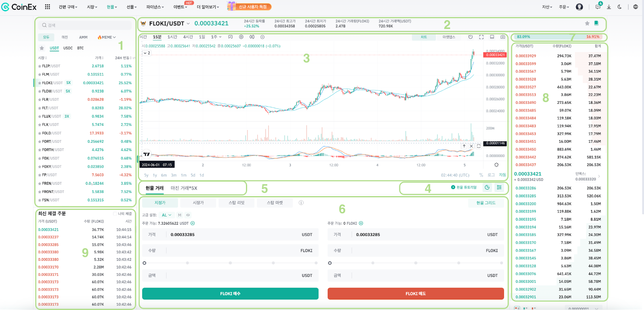Image resolution: width=644 pixels, height=310 pixels.
Task: Click the plus-circle icon in chart toolbar
Action: pos(262,37)
